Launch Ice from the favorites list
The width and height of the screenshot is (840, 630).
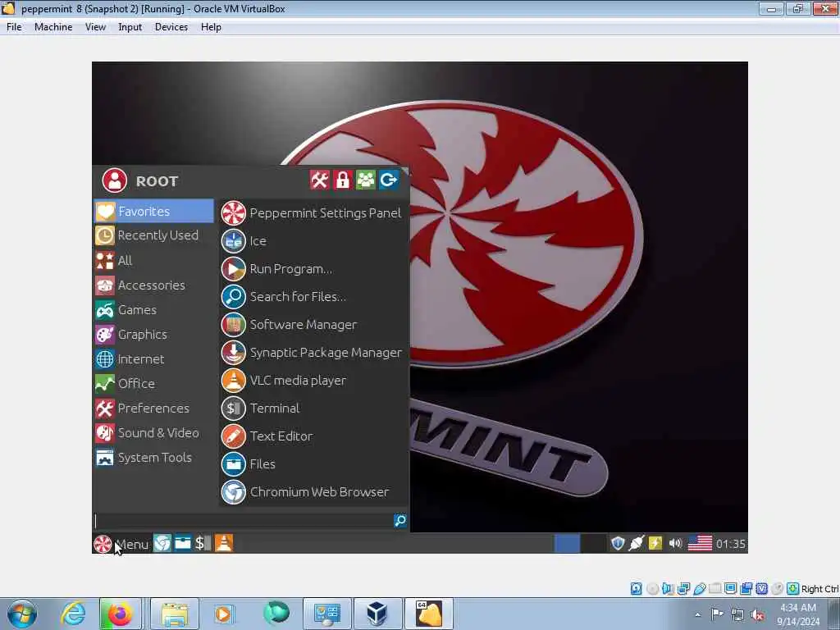click(x=244, y=241)
